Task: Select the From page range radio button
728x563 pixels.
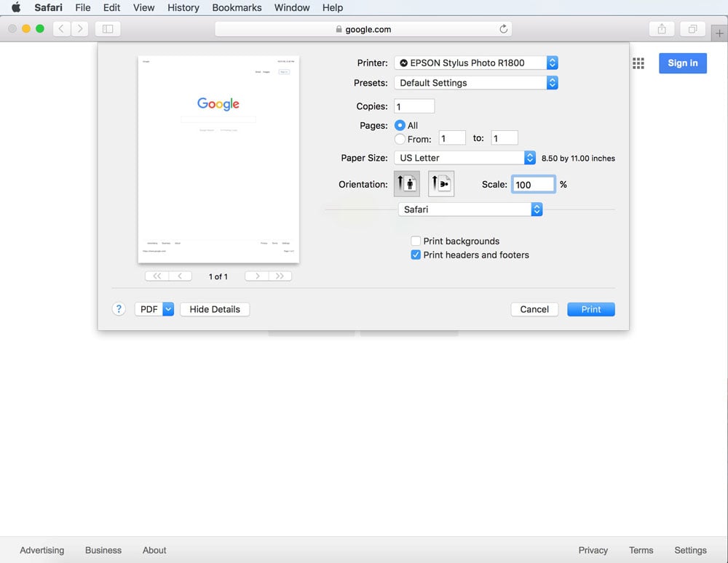Action: pos(399,139)
